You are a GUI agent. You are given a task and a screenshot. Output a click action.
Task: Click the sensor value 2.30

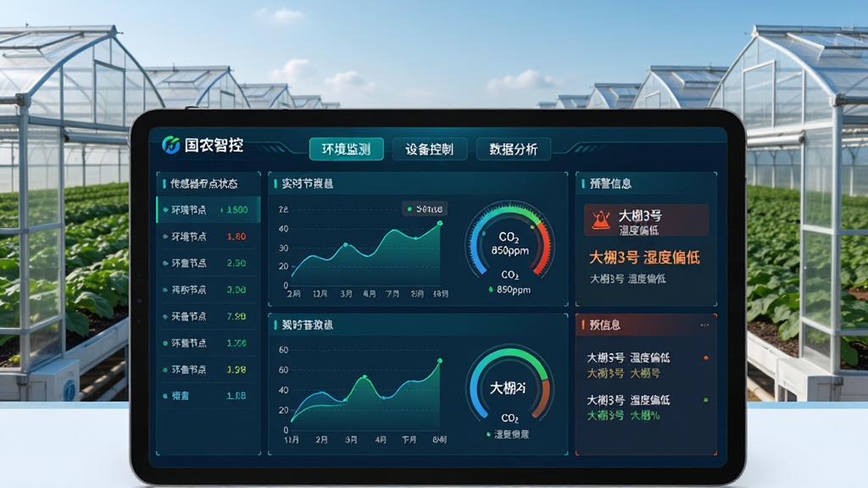coord(236,263)
